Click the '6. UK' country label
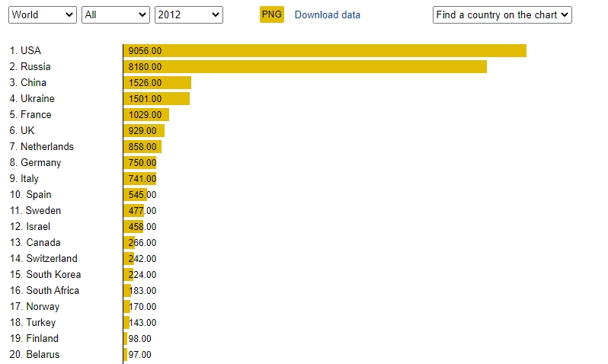 (22, 131)
